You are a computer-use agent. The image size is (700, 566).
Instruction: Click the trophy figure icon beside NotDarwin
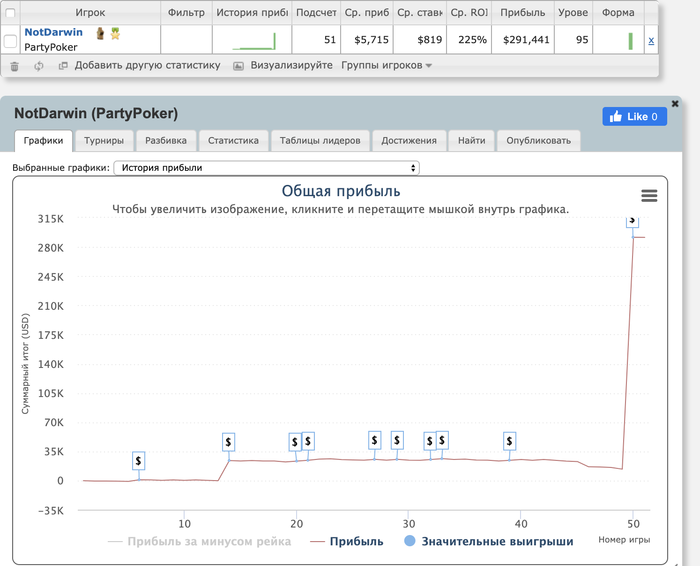pos(100,33)
